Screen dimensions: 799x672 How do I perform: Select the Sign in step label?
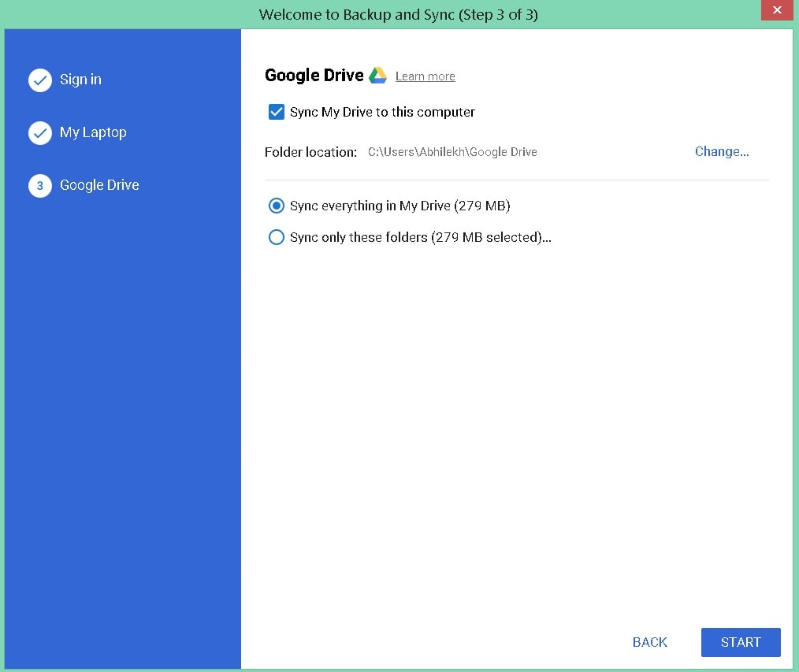click(x=80, y=80)
